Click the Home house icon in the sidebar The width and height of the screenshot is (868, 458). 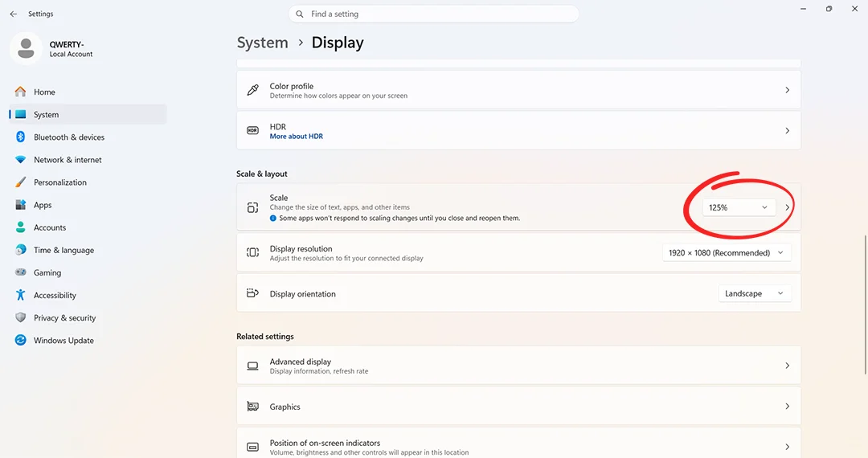(20, 92)
